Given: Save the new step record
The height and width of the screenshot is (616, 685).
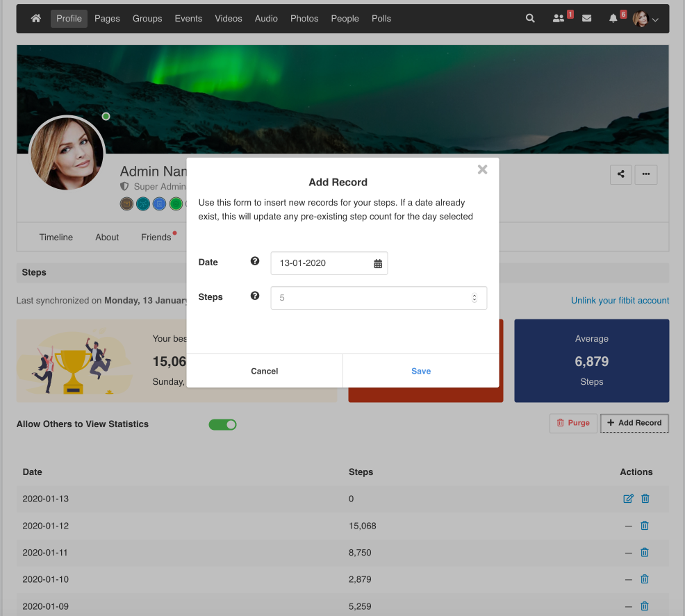Looking at the screenshot, I should pos(421,371).
